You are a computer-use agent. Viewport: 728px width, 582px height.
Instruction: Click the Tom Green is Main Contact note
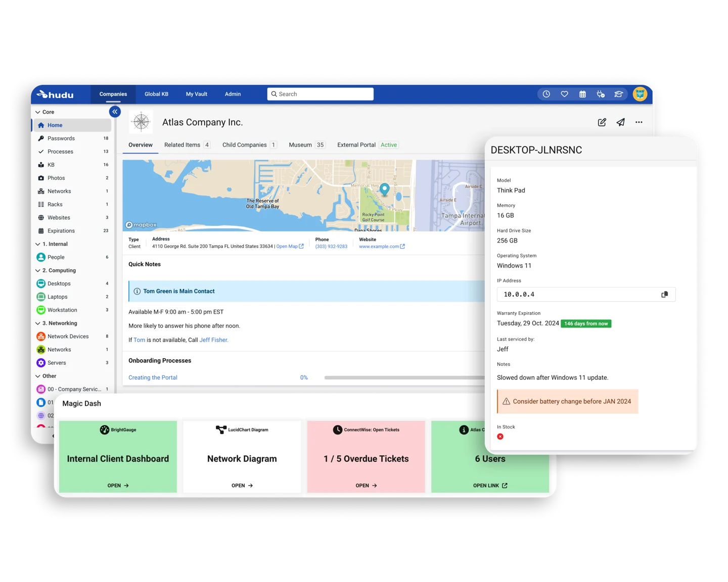306,292
